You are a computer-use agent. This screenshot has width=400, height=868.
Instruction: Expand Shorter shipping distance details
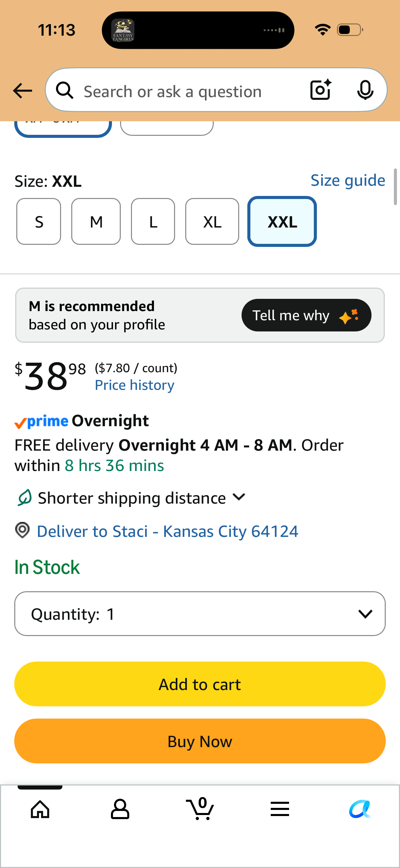click(131, 498)
